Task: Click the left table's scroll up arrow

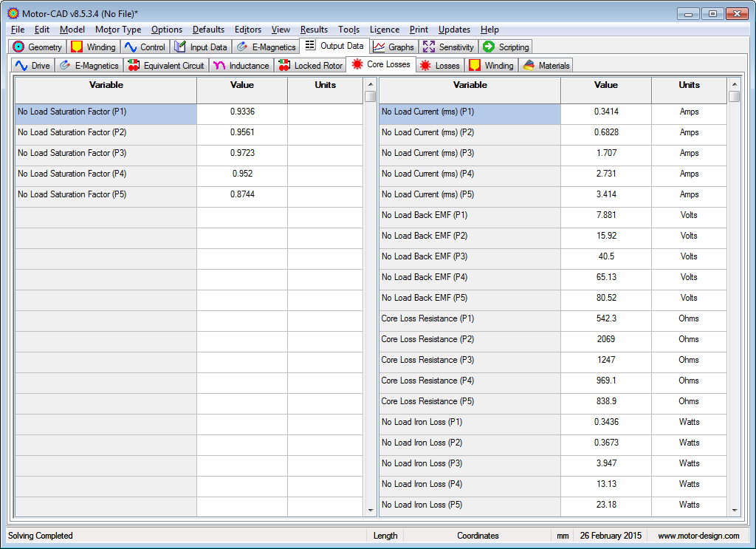Action: [371, 84]
